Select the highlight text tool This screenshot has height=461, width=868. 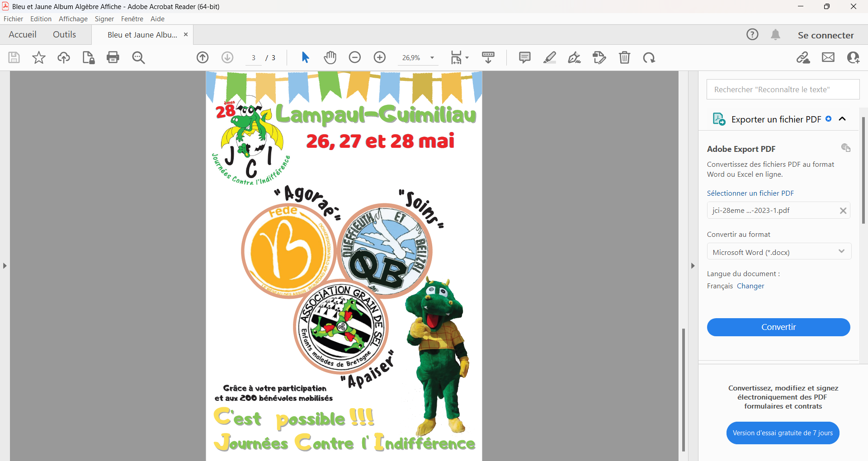coord(550,57)
